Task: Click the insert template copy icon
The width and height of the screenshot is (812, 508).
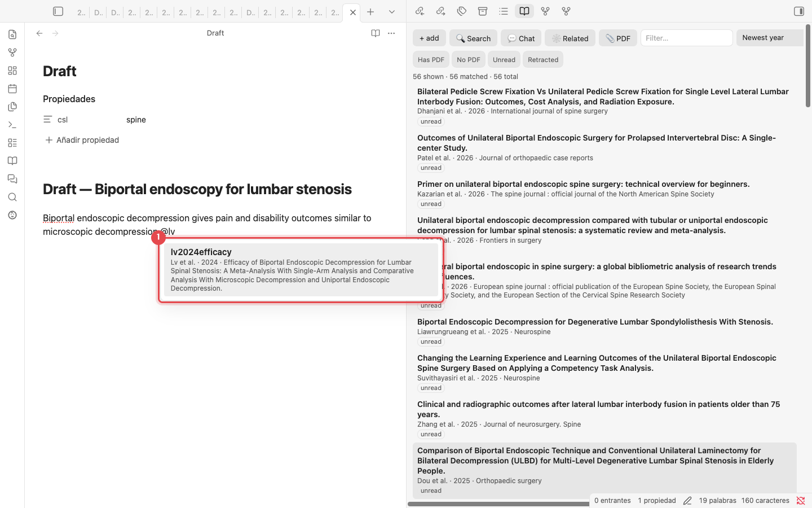Action: (12, 107)
